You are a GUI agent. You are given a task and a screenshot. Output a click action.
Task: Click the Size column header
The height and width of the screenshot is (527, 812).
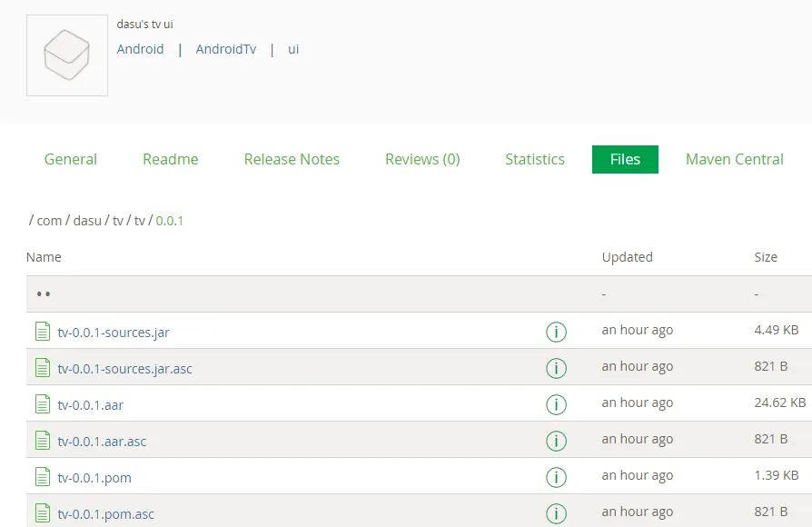click(766, 257)
